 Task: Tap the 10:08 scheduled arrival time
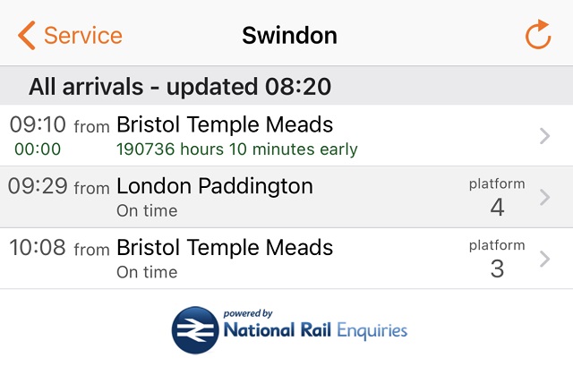click(x=38, y=247)
